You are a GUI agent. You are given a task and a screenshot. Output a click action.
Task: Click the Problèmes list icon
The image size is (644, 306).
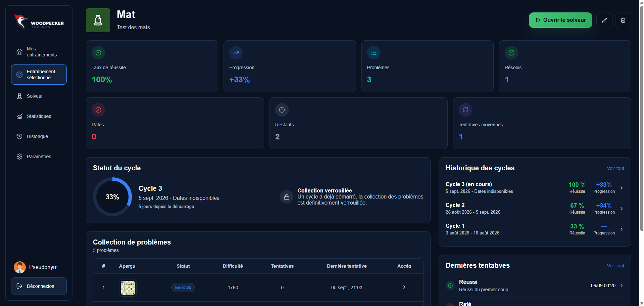tap(374, 53)
